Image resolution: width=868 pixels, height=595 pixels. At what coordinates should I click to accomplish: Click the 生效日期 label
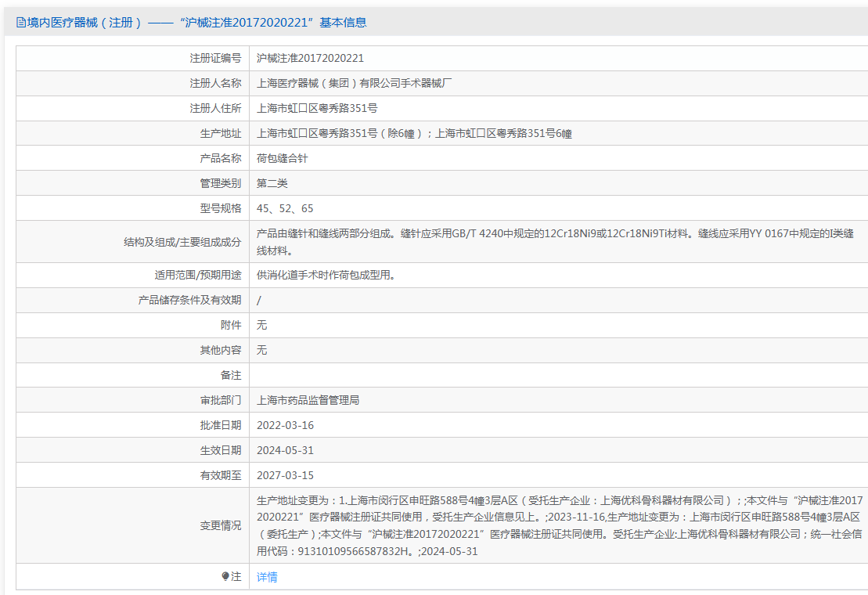tap(221, 450)
